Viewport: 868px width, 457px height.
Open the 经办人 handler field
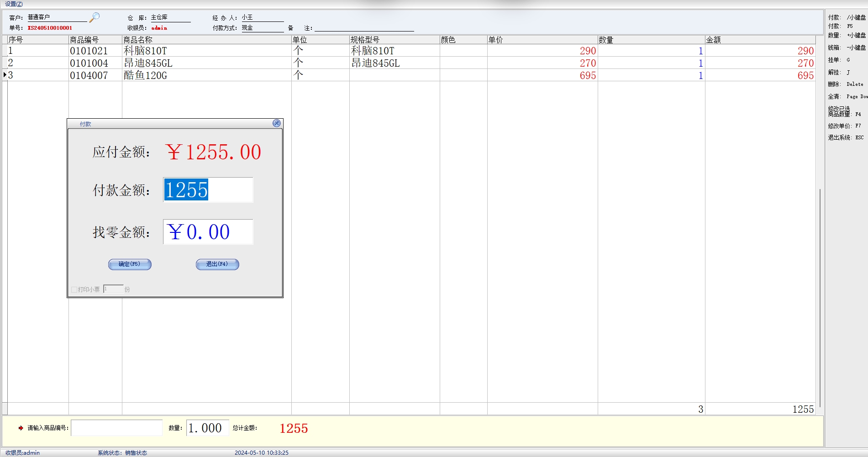(x=262, y=17)
